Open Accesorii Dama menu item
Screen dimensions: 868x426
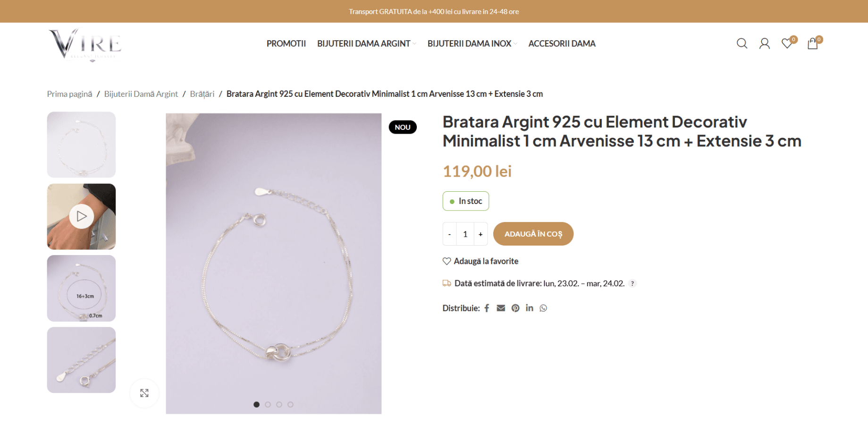point(562,43)
